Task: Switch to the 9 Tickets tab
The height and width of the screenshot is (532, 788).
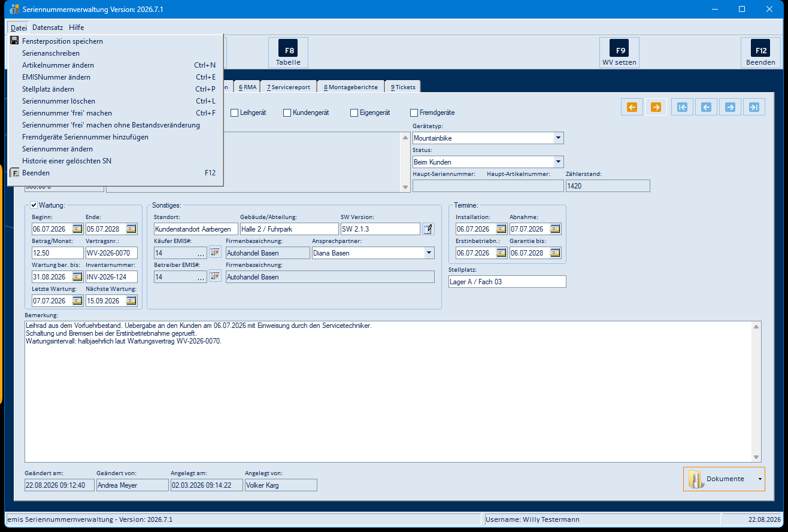Action: click(x=403, y=87)
